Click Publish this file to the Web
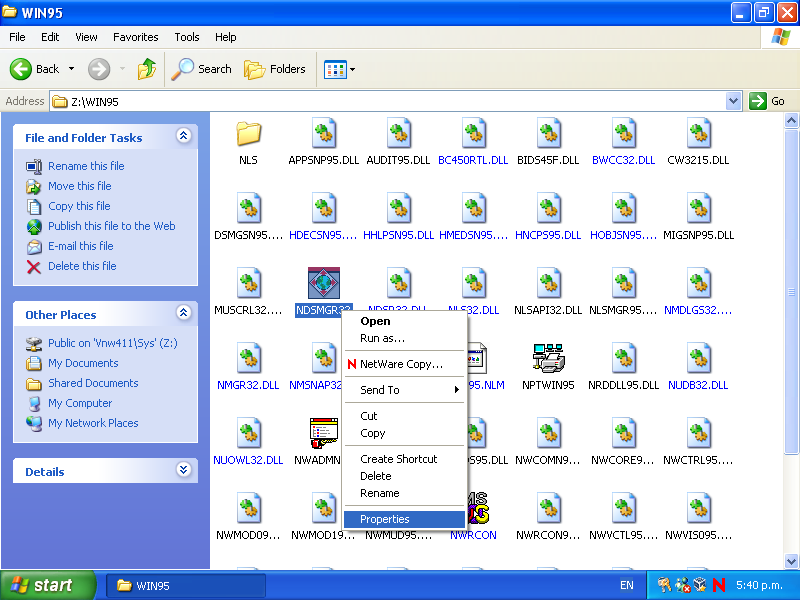Screen dimensions: 800x600 (x=112, y=226)
